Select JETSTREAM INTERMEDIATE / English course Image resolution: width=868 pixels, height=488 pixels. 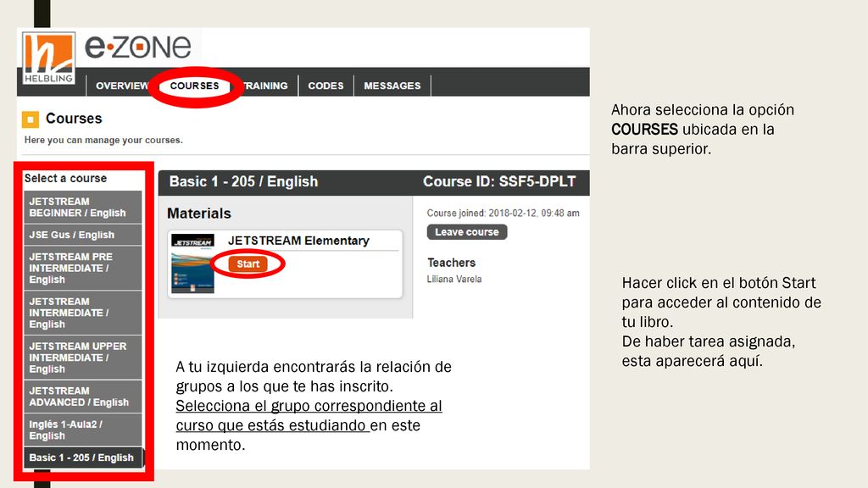[x=82, y=313]
